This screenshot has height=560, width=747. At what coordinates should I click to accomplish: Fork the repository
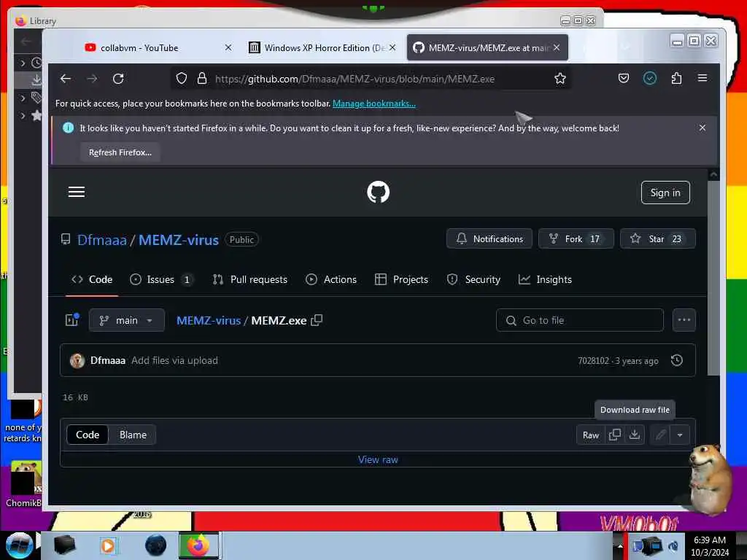[x=576, y=238]
